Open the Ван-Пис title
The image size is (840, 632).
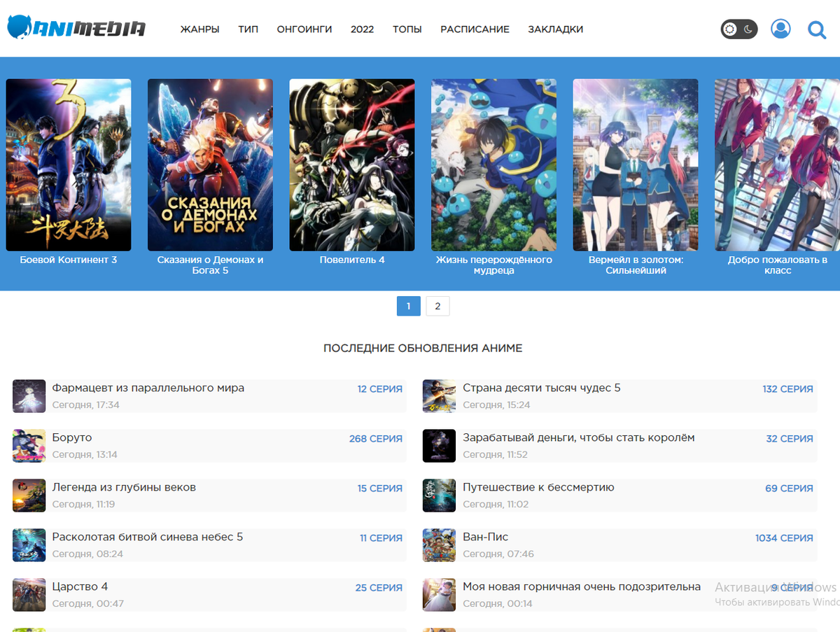point(486,537)
